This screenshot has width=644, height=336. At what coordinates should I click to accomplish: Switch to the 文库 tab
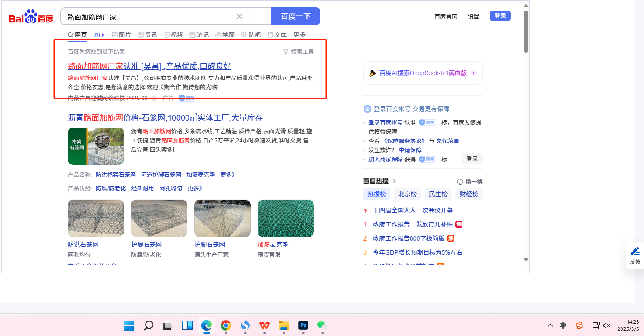click(x=277, y=35)
